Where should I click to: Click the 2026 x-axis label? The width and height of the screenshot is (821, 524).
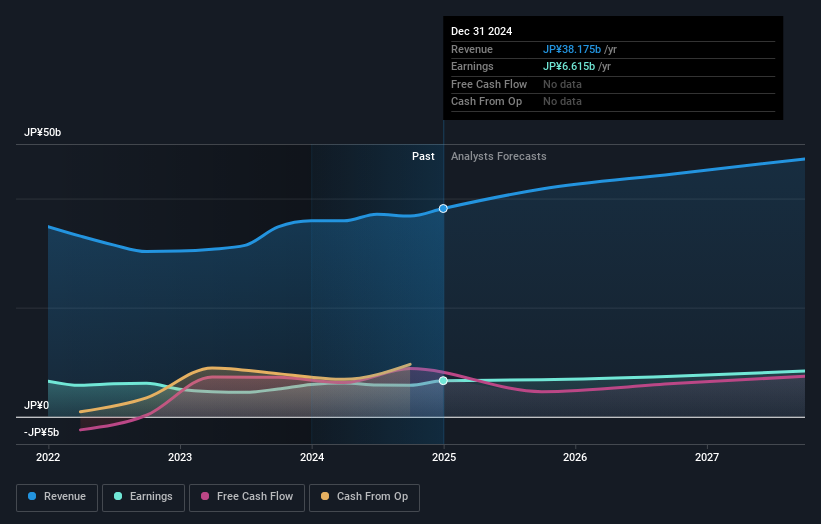[575, 458]
